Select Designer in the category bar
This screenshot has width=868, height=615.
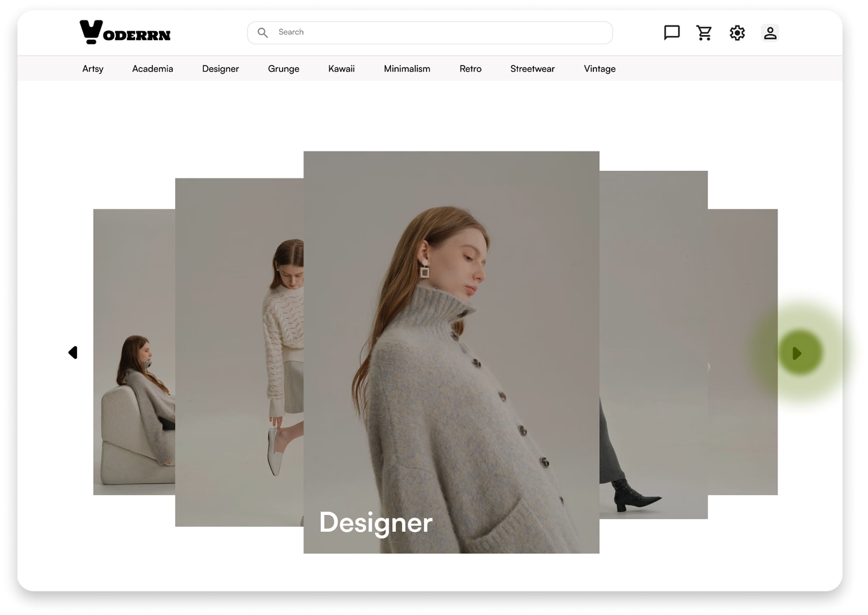point(220,69)
